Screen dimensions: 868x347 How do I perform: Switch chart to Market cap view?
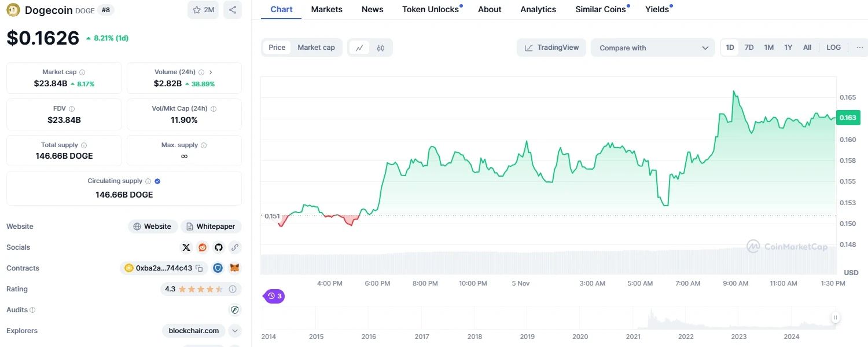pyautogui.click(x=316, y=48)
